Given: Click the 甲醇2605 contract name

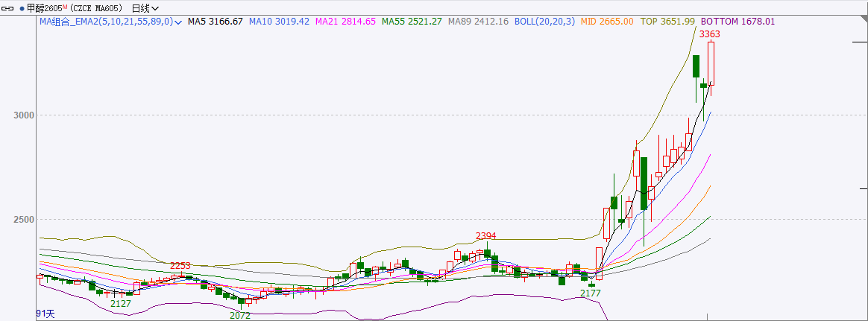Looking at the screenshot, I should (x=44, y=8).
